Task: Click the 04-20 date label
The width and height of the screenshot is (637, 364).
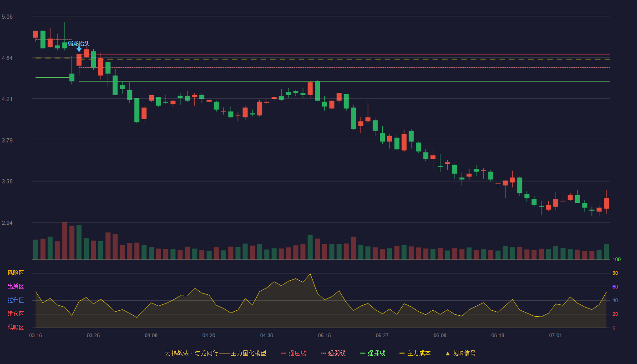Action: tap(209, 335)
